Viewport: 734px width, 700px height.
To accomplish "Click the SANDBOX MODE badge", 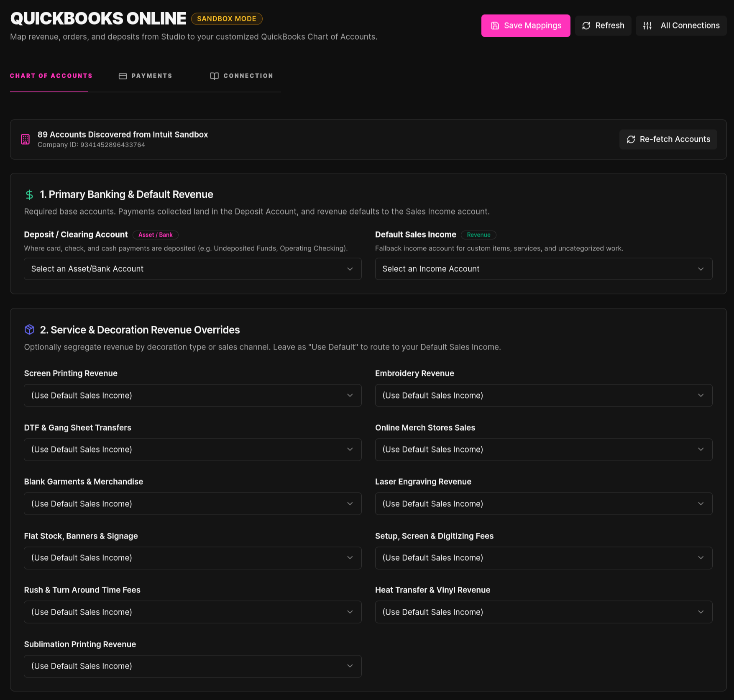I will (227, 19).
